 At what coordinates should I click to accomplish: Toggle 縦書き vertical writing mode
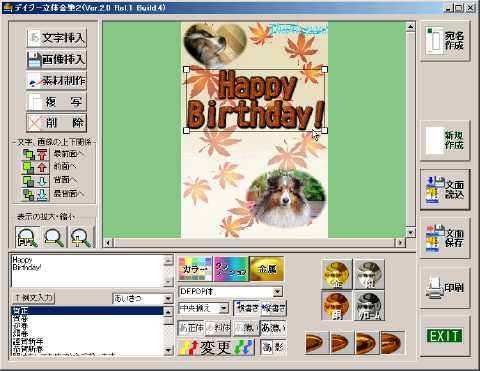273,308
